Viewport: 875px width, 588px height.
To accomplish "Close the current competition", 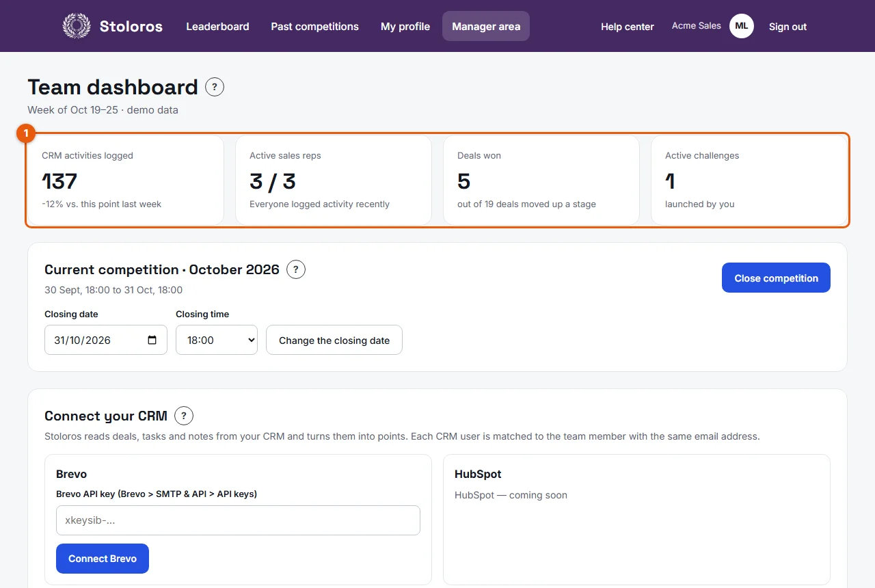I will pos(776,278).
